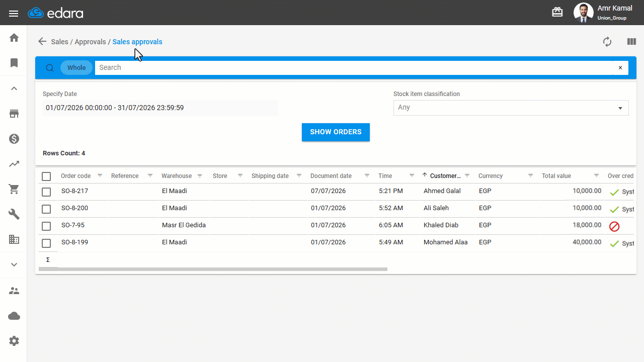644x362 pixels.
Task: Click the horizontal table scrollbar
Action: click(213, 269)
